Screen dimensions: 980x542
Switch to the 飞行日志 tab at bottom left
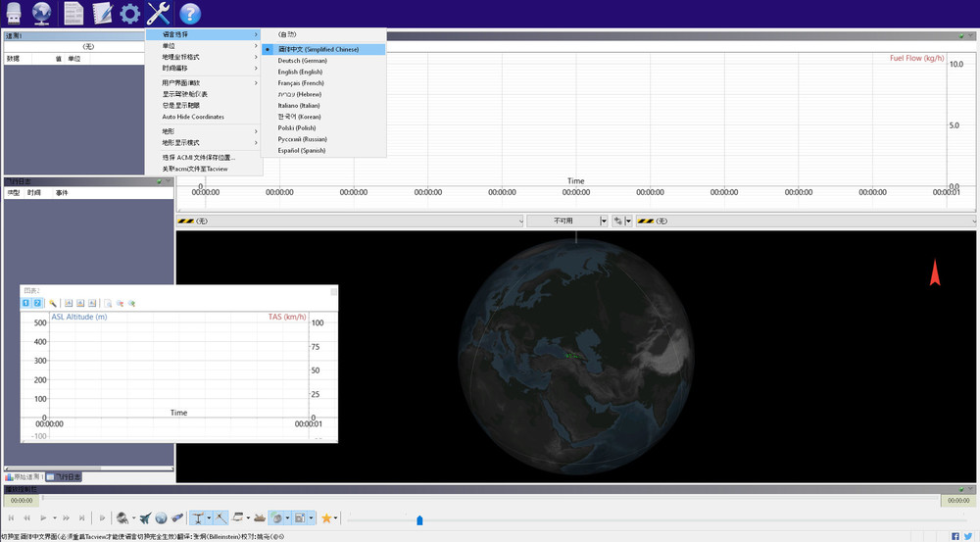[x=64, y=477]
